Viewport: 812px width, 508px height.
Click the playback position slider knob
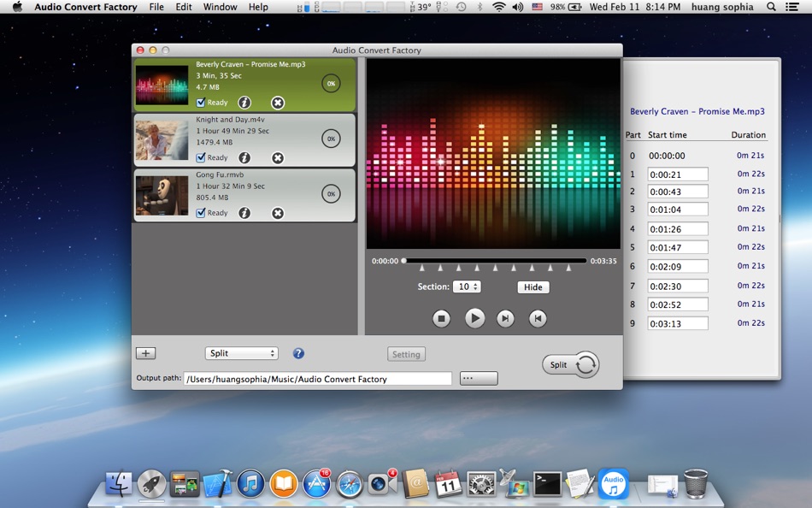(x=404, y=261)
